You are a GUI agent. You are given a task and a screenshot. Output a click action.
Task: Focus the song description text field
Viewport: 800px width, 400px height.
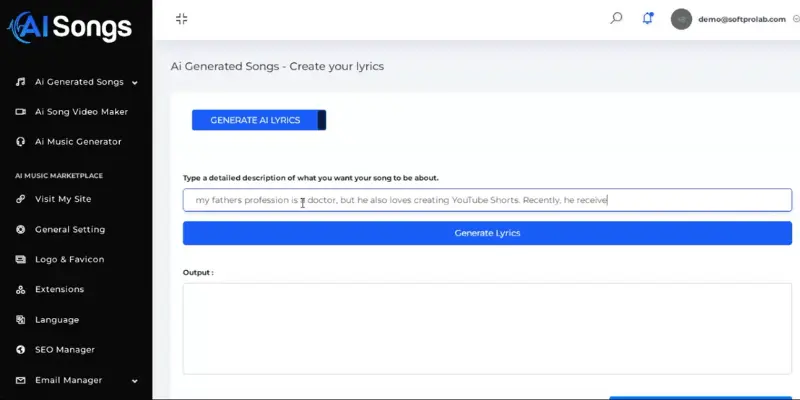[487, 200]
